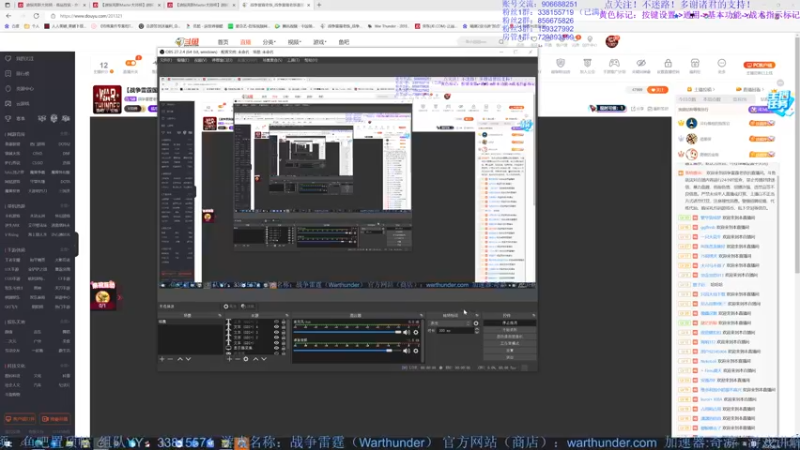Move source down in OBS sources panel
The width and height of the screenshot is (800, 450).
pos(264,359)
